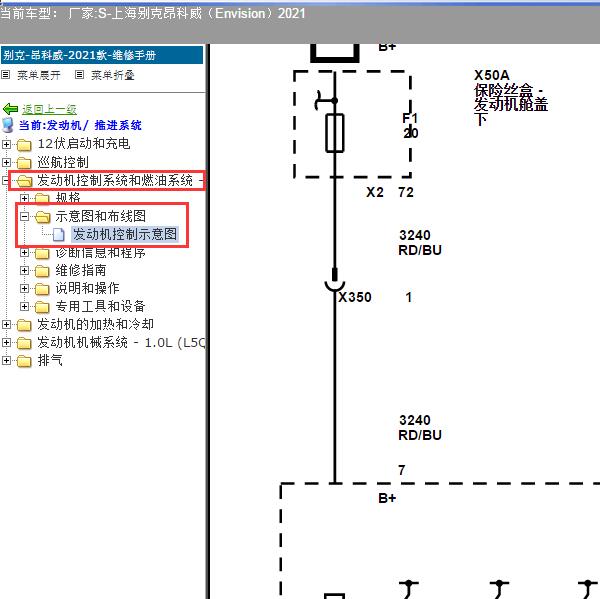Click the F1 fuse symbol in diagram

[x=334, y=133]
